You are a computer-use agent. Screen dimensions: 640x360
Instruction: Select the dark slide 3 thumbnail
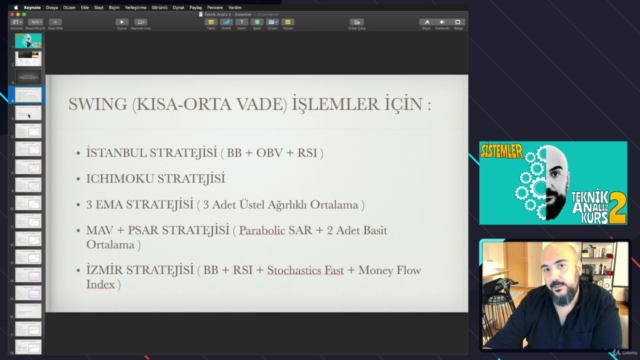pyautogui.click(x=28, y=77)
